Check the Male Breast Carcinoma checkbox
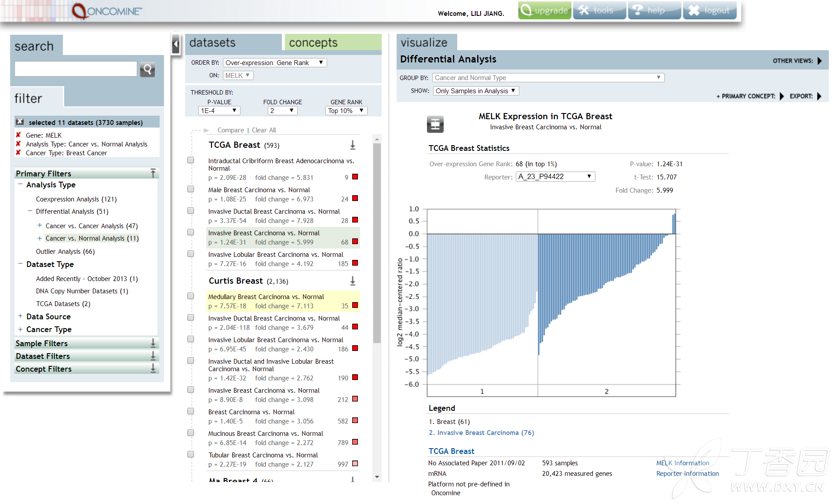 (x=191, y=189)
